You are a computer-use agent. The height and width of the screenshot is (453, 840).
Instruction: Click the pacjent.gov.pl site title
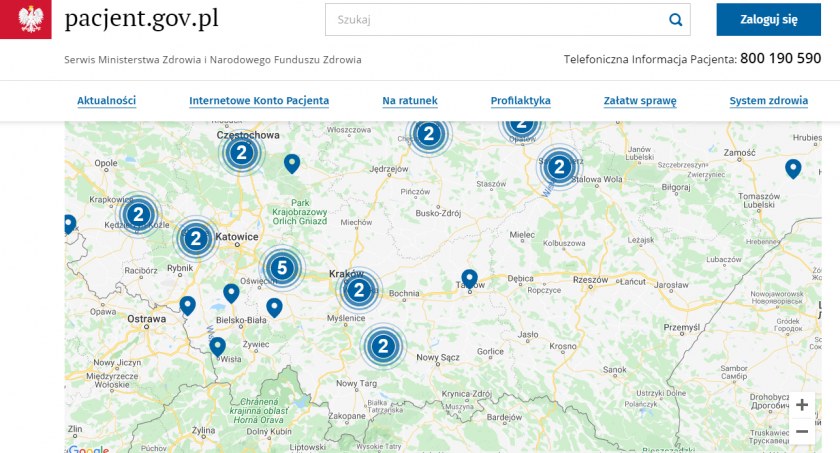click(x=141, y=19)
